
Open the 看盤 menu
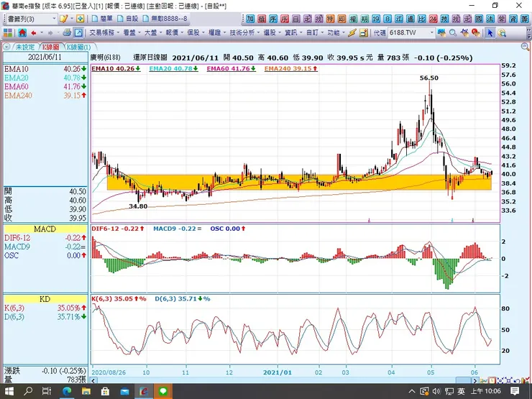[132, 33]
